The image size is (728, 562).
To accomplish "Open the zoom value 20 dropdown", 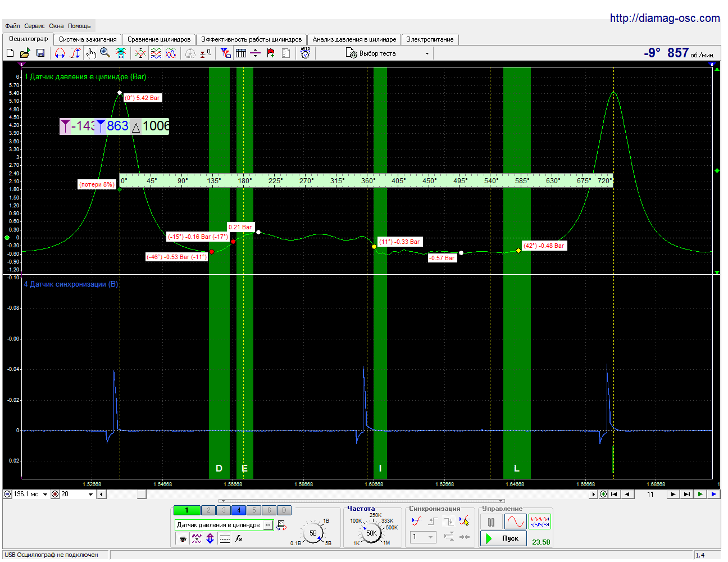I will tap(90, 495).
